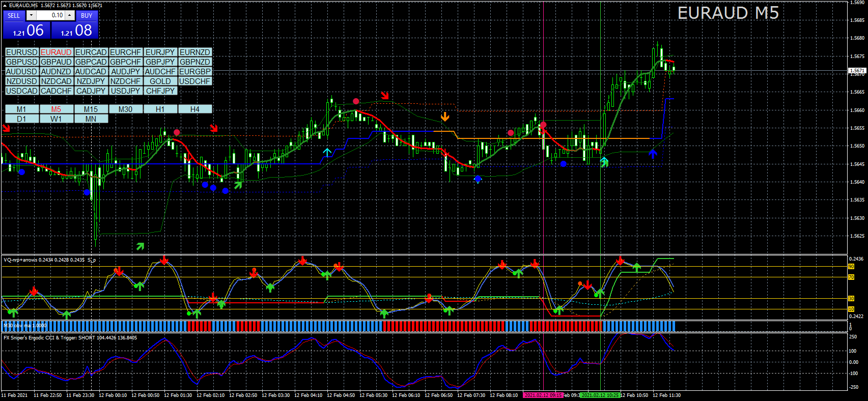Image resolution: width=868 pixels, height=401 pixels.
Task: Load the CHFJPY chart
Action: coord(160,91)
